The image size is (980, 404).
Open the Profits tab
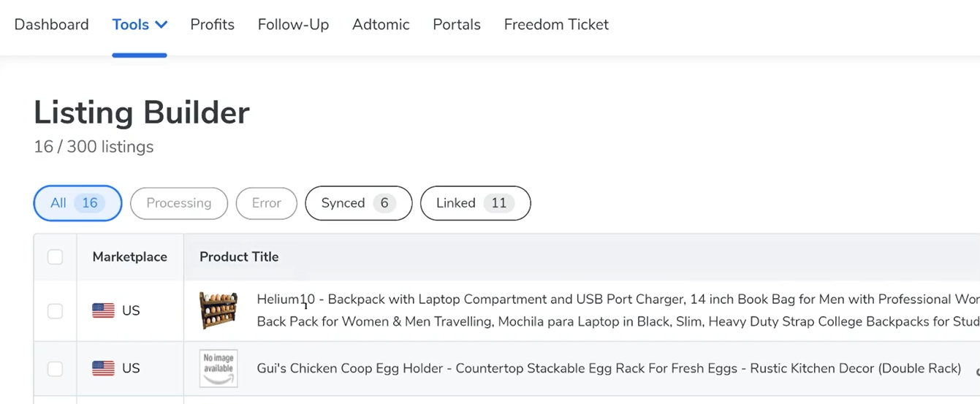click(212, 25)
